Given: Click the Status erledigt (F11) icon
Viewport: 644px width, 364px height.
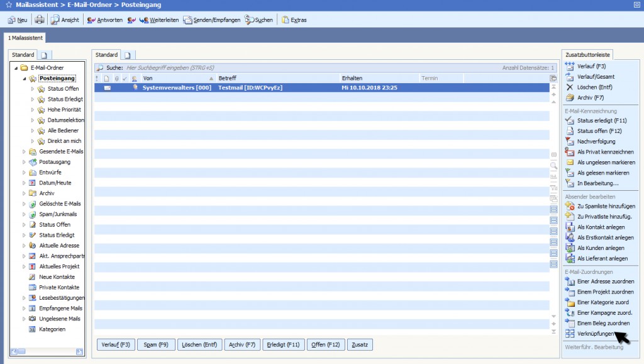Looking at the screenshot, I should 570,120.
